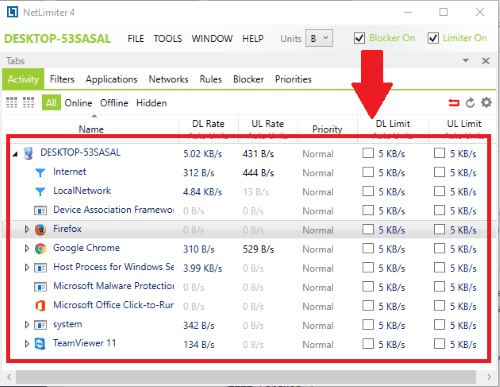Open the WINDOW menu
500x387 pixels.
coord(212,39)
